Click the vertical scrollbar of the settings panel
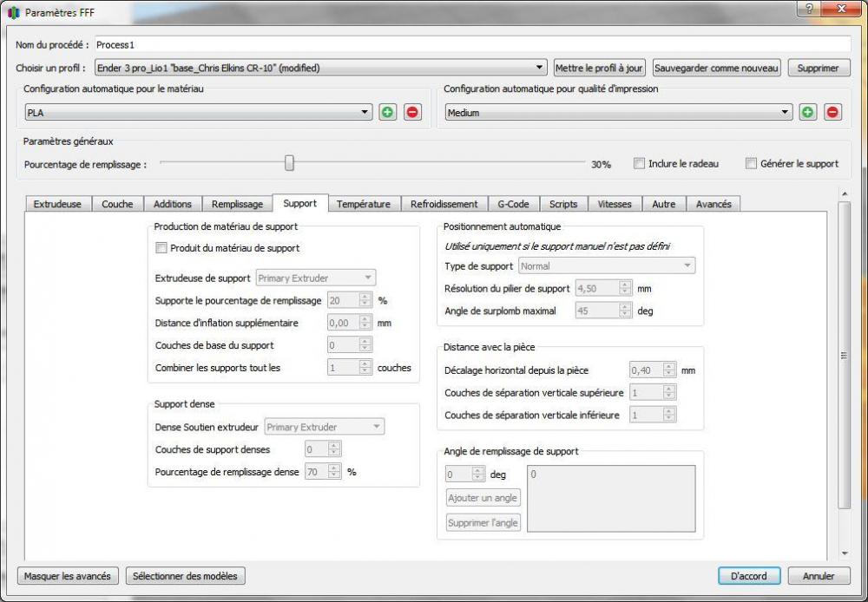The width and height of the screenshot is (868, 602). pos(845,356)
